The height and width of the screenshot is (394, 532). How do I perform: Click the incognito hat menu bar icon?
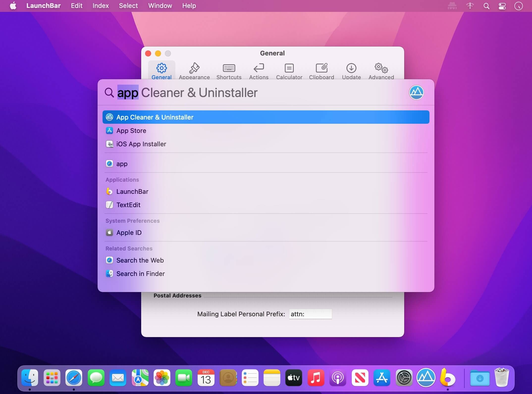point(452,6)
